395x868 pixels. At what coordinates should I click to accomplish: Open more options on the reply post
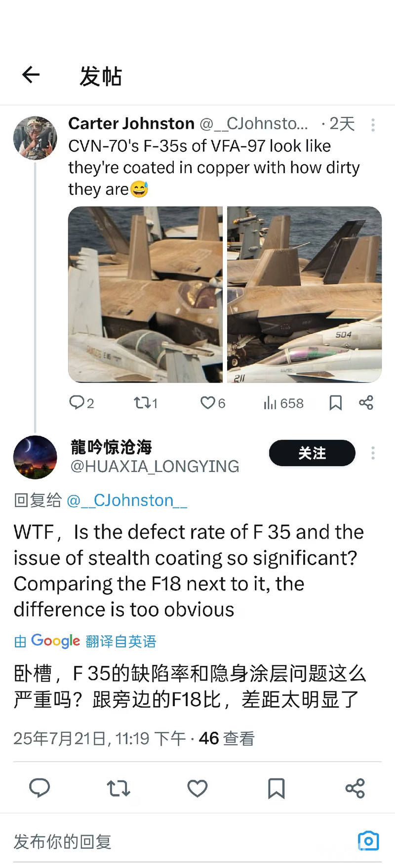(373, 453)
